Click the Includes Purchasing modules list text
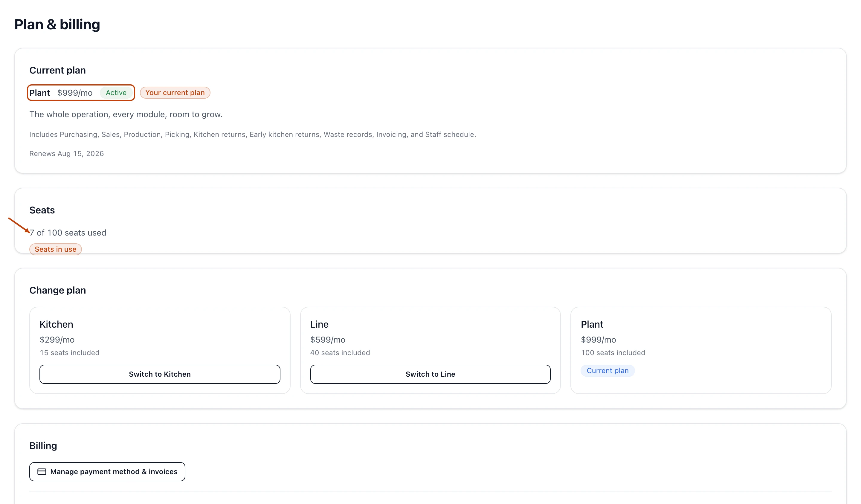This screenshot has height=504, width=861. coord(253,134)
